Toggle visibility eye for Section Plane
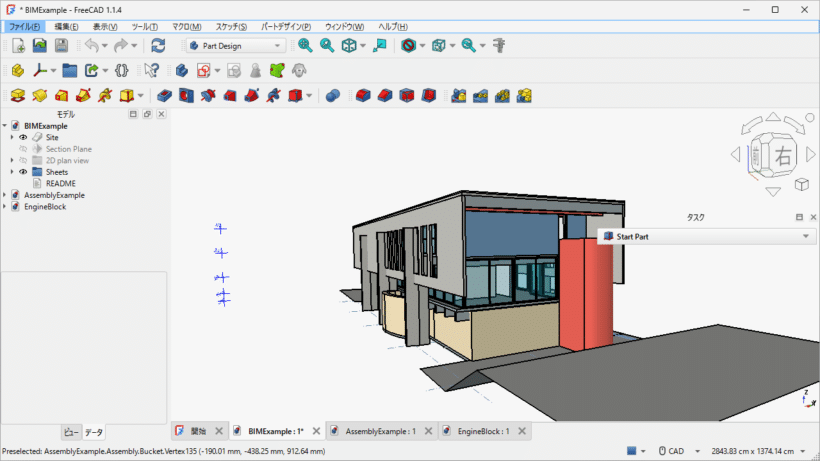 tap(23, 149)
